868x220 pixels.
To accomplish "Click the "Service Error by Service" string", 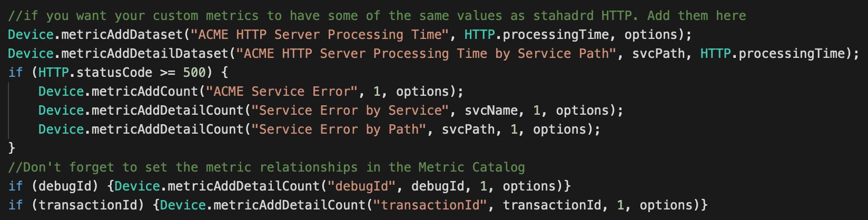I will click(350, 111).
